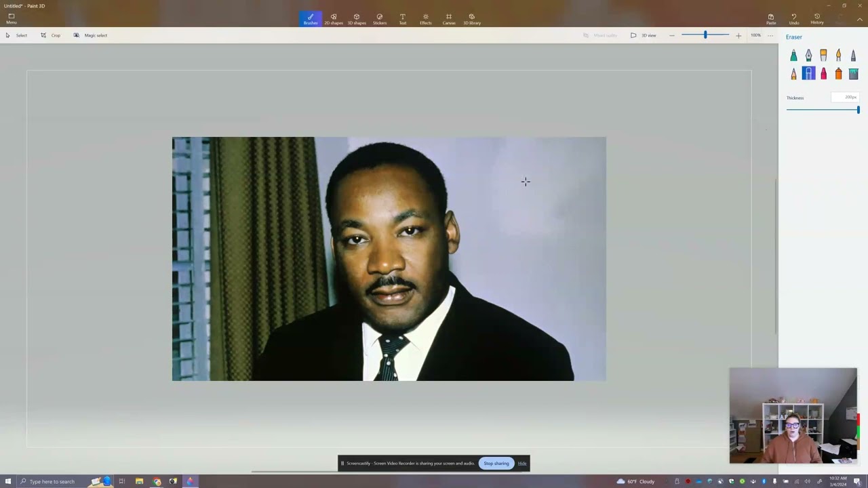Open File Explorer from the taskbar
868x488 pixels.
(x=139, y=481)
